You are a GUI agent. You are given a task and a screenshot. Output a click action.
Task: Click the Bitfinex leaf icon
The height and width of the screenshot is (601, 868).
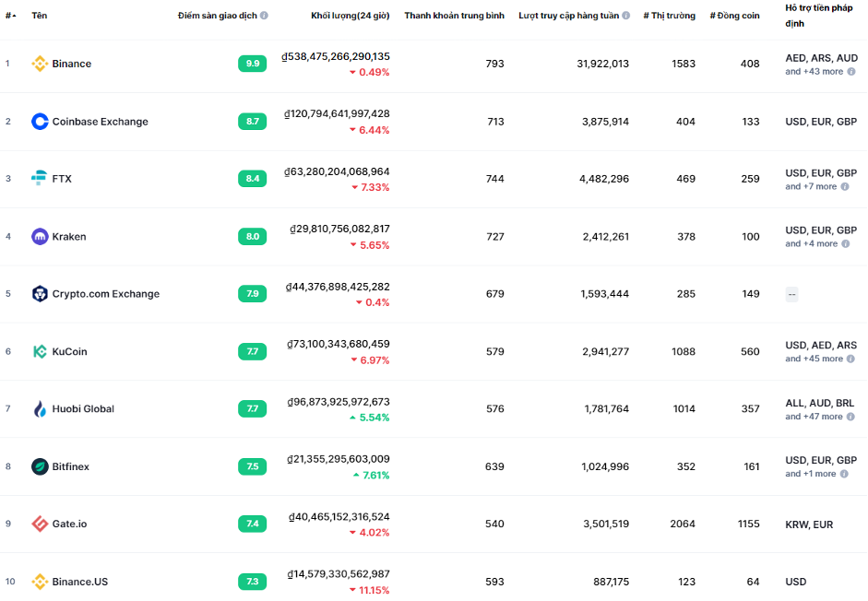point(40,466)
